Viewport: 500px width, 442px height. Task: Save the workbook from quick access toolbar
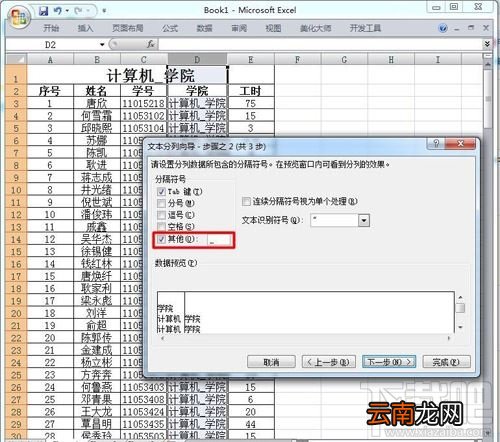point(43,11)
